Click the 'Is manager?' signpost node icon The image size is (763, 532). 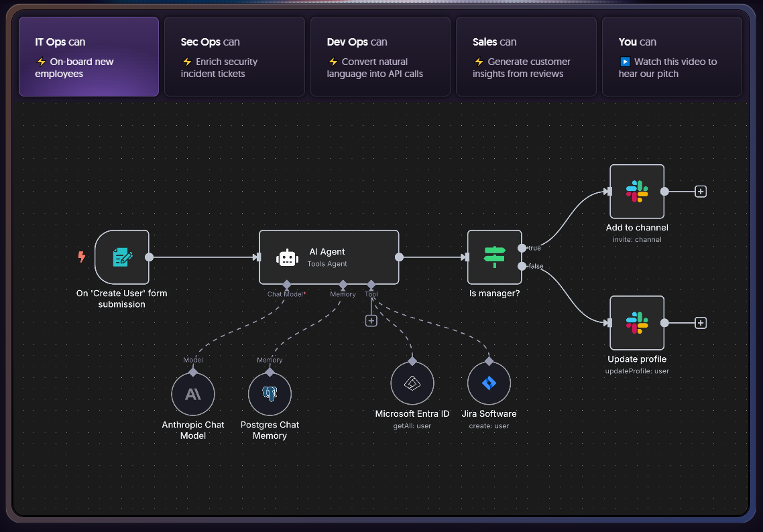tap(494, 257)
